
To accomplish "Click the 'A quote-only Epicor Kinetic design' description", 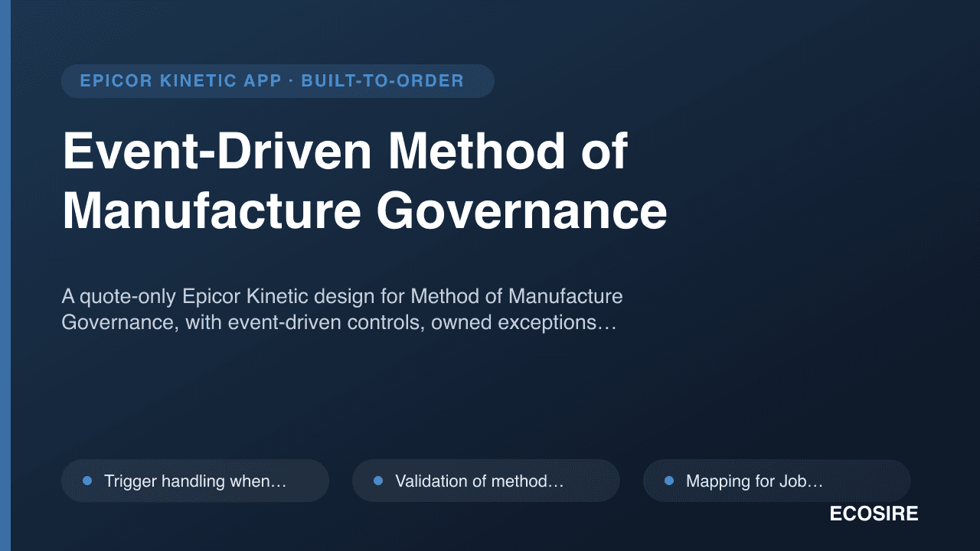I will tap(342, 309).
